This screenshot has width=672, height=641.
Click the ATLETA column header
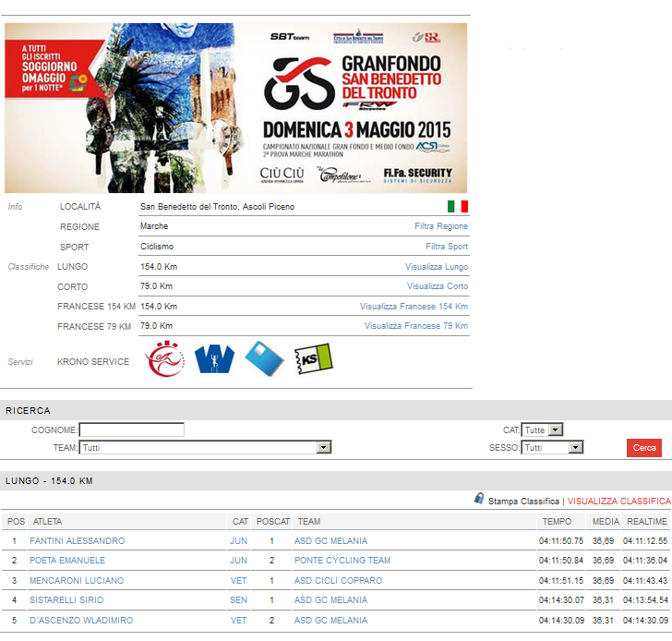point(48,521)
